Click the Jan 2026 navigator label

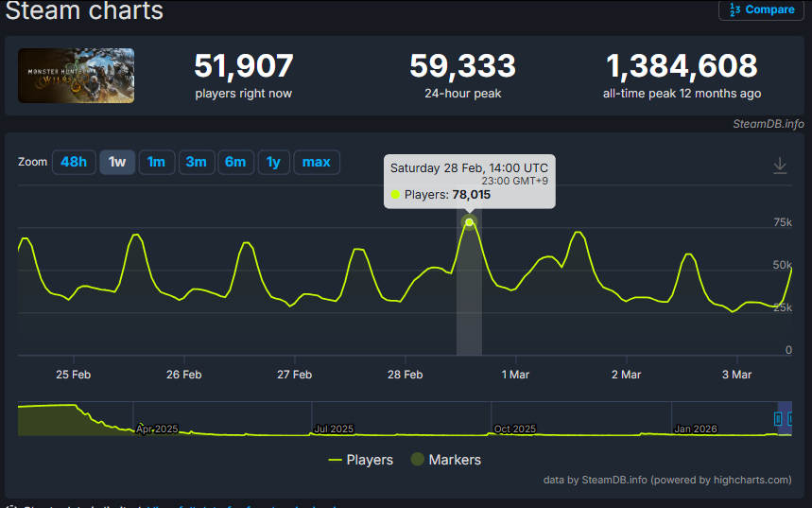coord(696,429)
